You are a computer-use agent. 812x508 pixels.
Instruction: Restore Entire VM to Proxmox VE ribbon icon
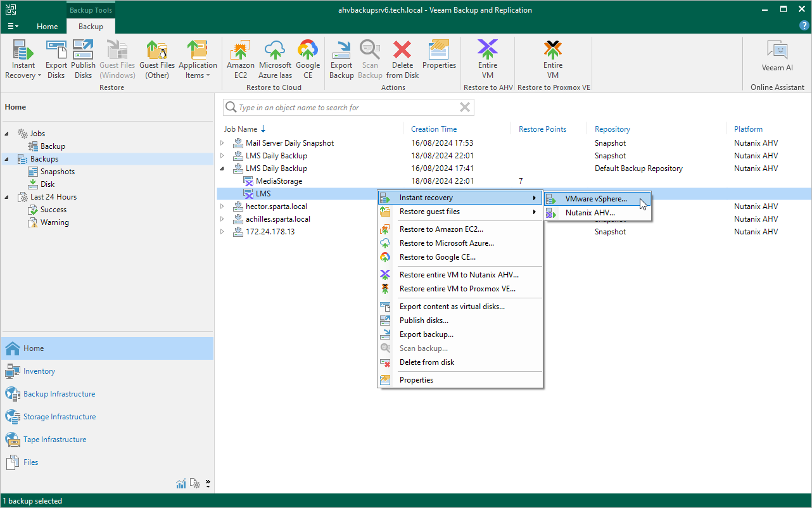point(552,60)
